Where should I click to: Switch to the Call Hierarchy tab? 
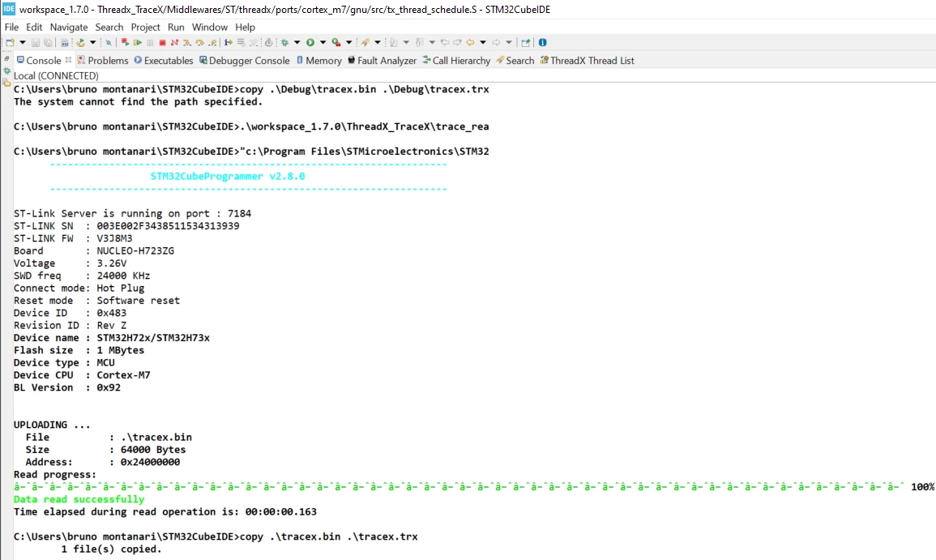pyautogui.click(x=456, y=60)
